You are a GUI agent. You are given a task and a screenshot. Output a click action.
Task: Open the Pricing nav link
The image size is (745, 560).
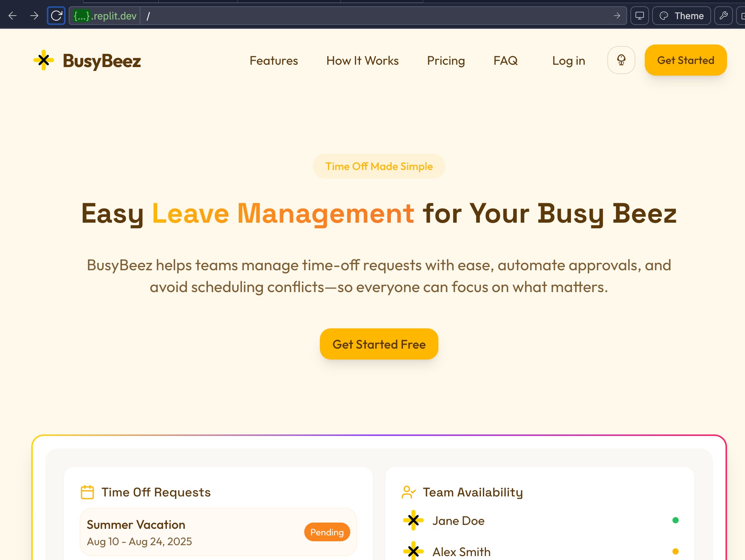(446, 61)
